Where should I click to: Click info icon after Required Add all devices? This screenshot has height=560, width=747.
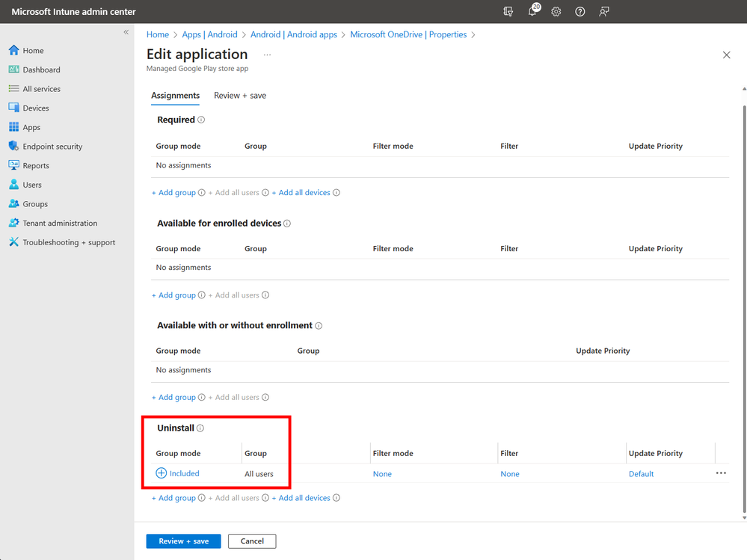pos(336,192)
